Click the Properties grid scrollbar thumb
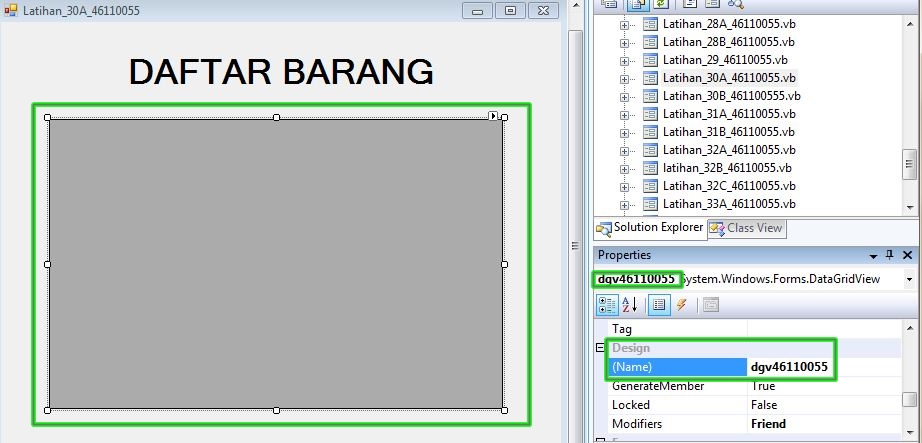Image resolution: width=922 pixels, height=443 pixels. coord(910,399)
